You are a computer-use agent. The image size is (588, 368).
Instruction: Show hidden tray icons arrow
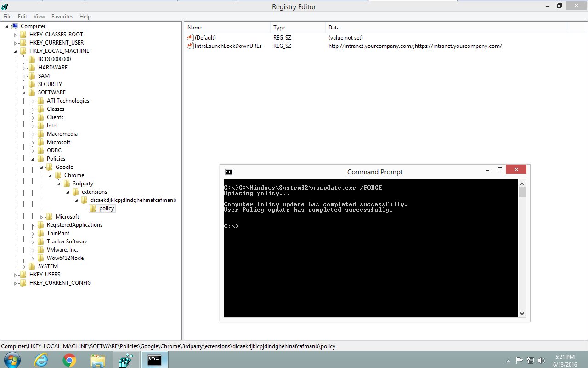[x=508, y=360]
